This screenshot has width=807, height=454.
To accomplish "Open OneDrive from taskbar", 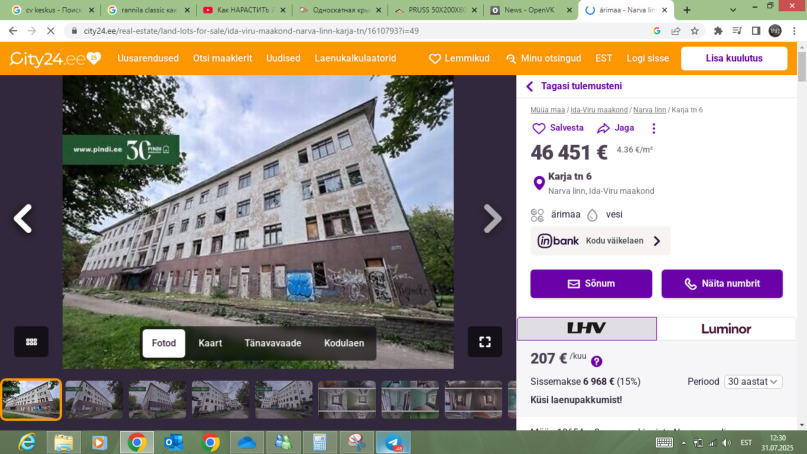I will 247,442.
